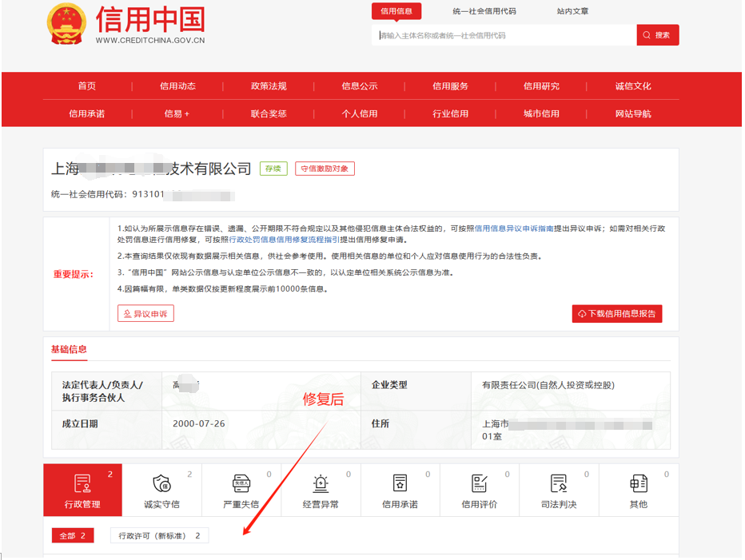The height and width of the screenshot is (560, 745).
Task: Open the 行政处罚信息信用修复流程指引 link
Action: click(284, 240)
